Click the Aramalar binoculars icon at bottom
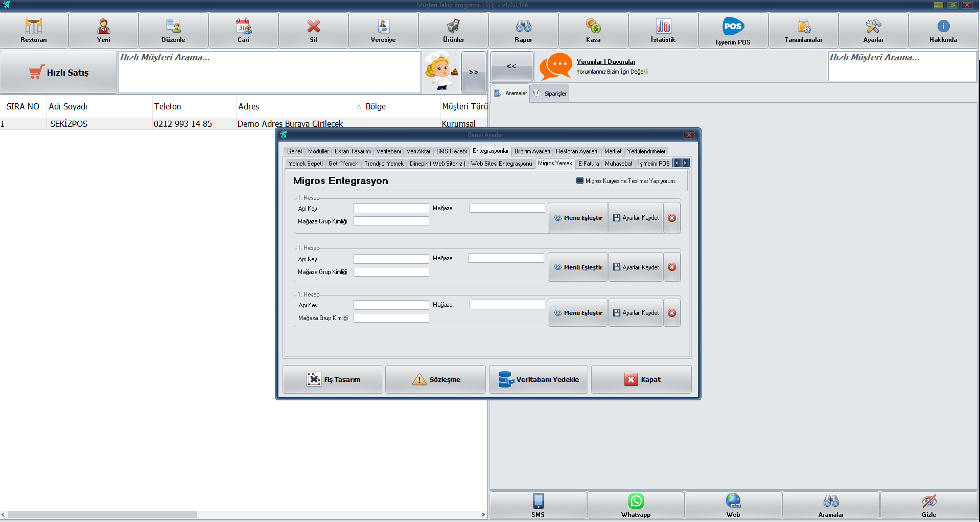 (x=831, y=505)
